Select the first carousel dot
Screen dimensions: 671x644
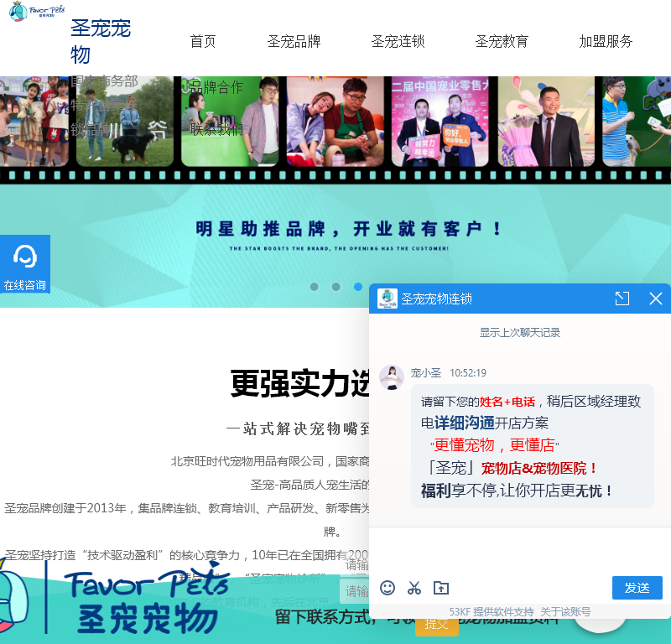[314, 287]
